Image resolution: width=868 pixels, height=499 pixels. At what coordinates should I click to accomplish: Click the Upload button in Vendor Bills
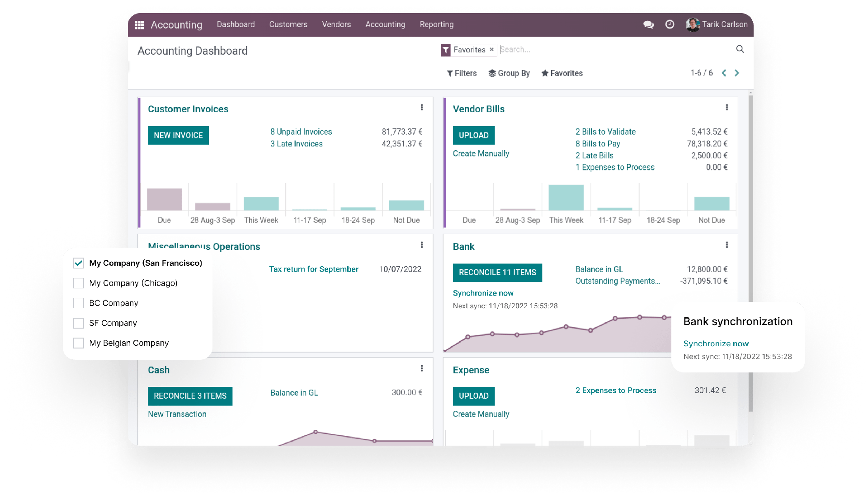[x=474, y=135]
